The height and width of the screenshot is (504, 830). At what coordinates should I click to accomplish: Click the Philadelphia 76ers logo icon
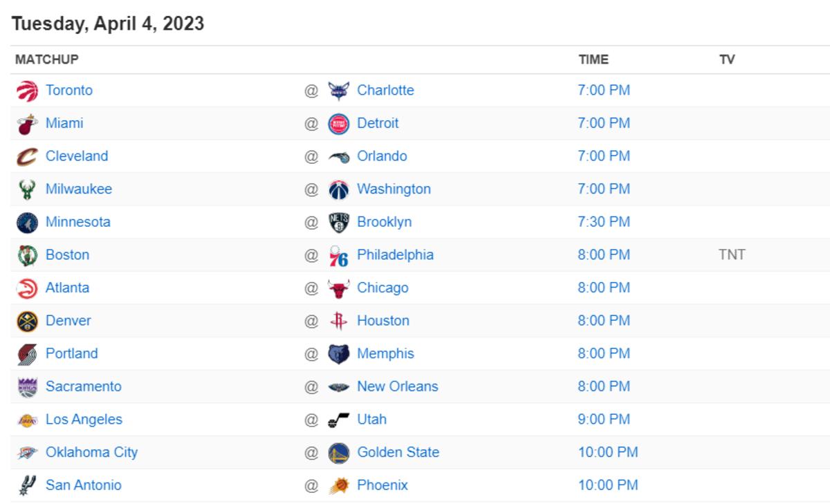(338, 255)
